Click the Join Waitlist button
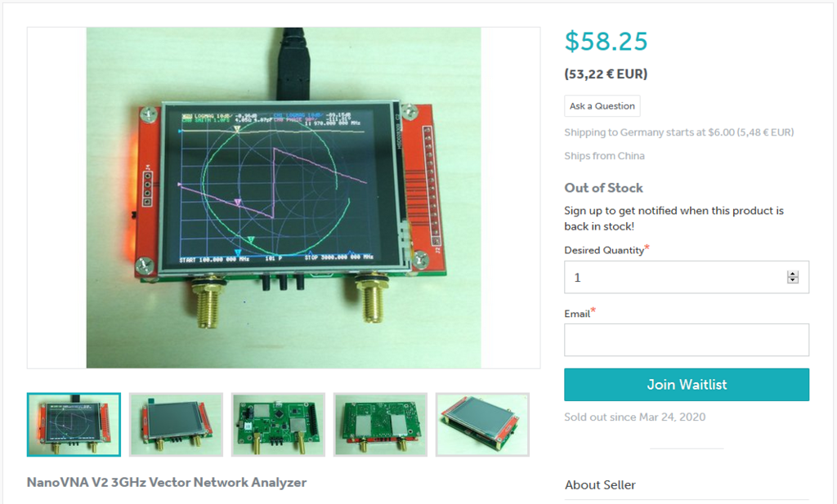The width and height of the screenshot is (837, 504). pos(687,385)
